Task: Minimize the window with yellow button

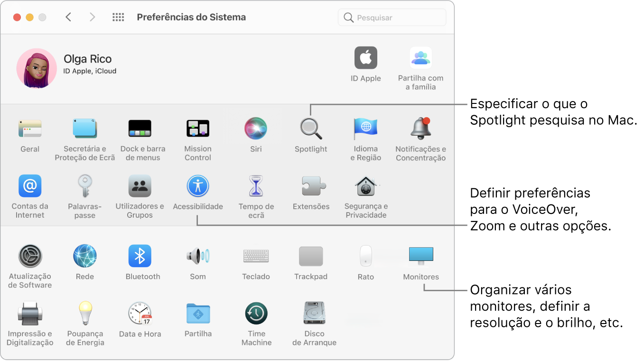Action: [x=29, y=17]
